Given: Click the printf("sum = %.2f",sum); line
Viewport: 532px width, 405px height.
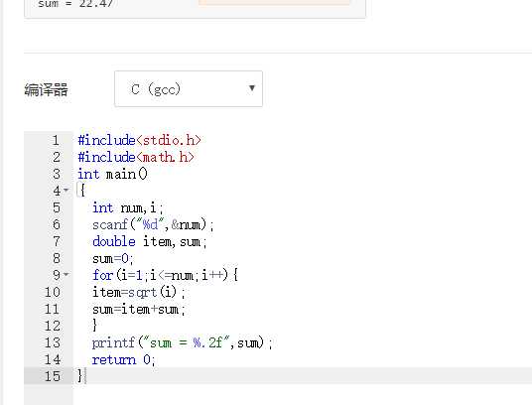Looking at the screenshot, I should tap(183, 342).
